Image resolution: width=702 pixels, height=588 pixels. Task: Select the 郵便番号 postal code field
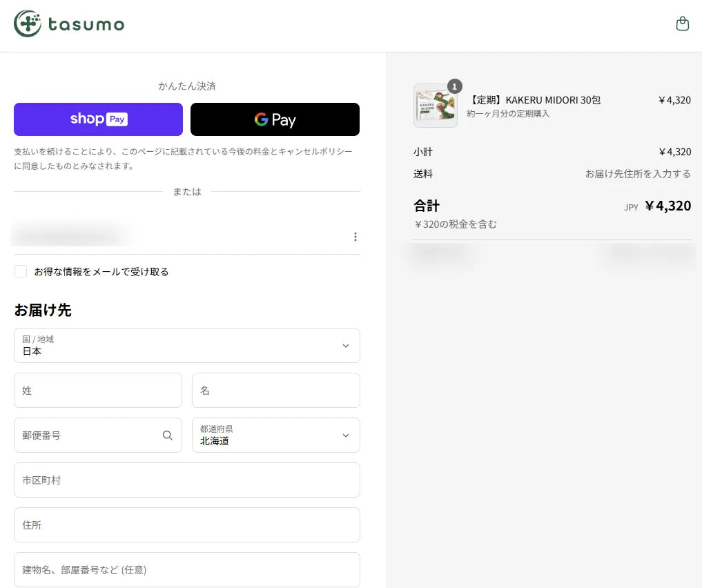click(x=86, y=435)
